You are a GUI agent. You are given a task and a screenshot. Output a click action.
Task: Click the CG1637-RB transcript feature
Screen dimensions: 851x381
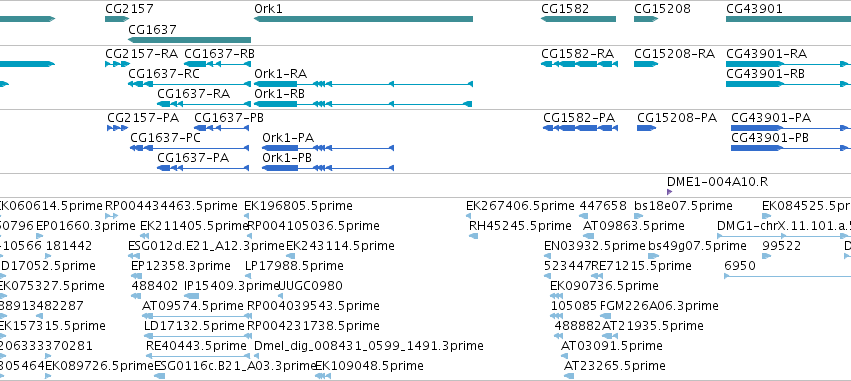point(217,64)
